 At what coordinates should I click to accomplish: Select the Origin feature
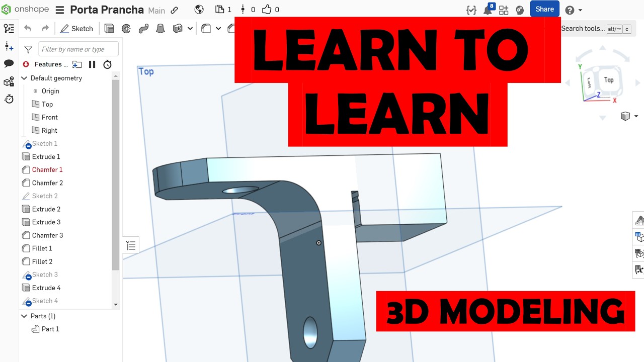(x=50, y=91)
